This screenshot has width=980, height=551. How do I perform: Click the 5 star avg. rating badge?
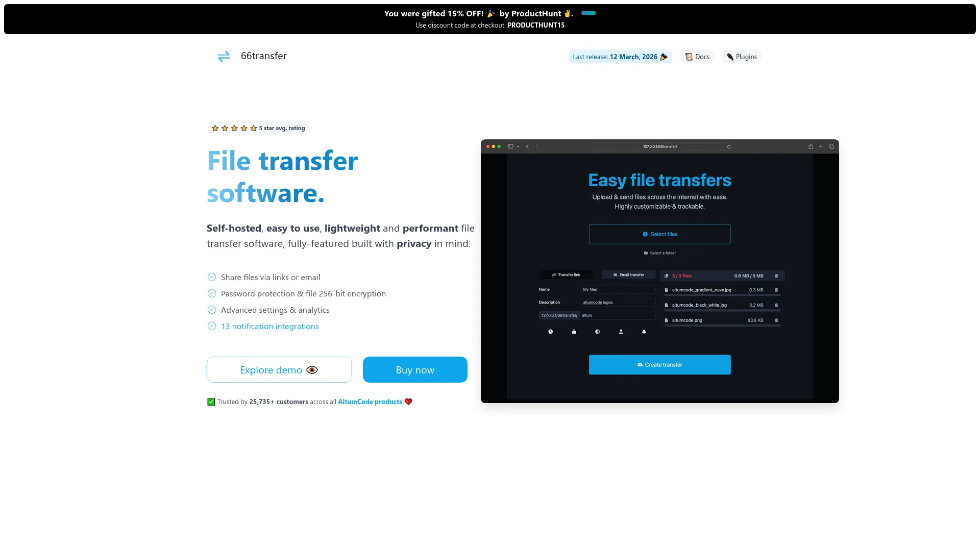point(258,128)
